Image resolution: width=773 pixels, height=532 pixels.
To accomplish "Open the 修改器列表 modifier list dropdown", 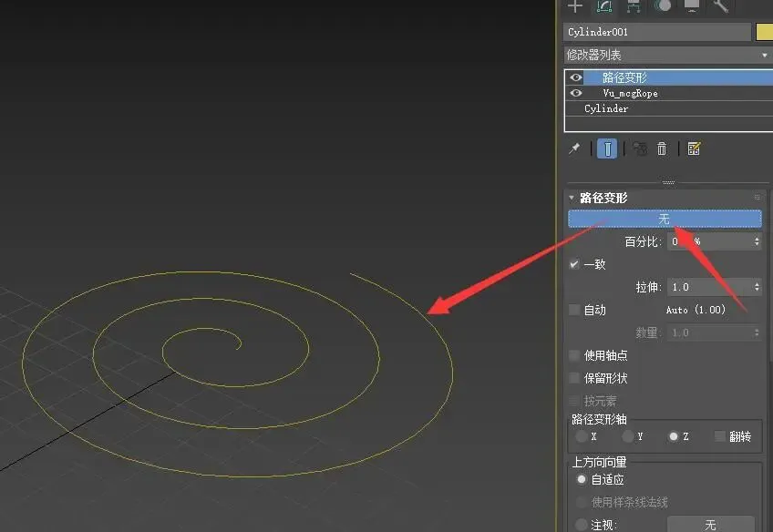I will [x=668, y=56].
